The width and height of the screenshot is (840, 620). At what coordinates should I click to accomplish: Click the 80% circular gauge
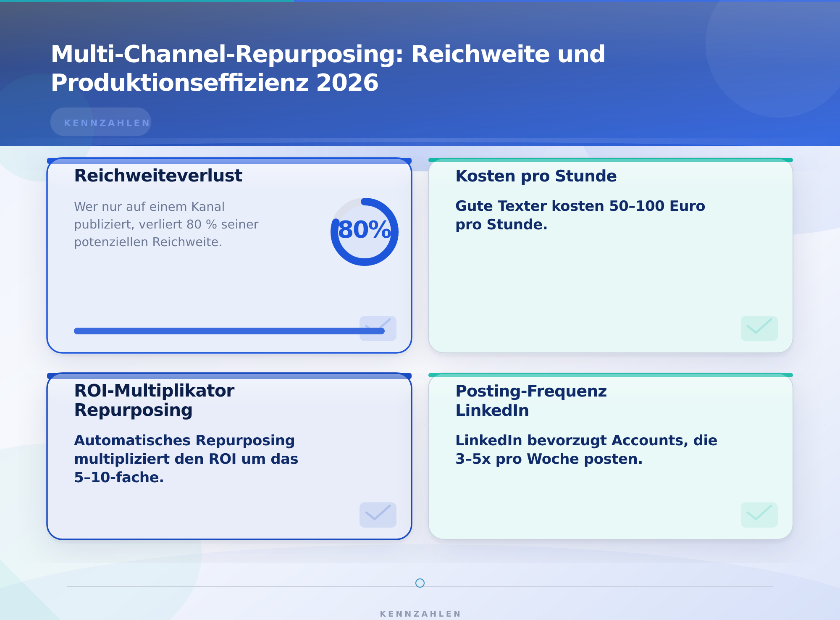tap(365, 231)
